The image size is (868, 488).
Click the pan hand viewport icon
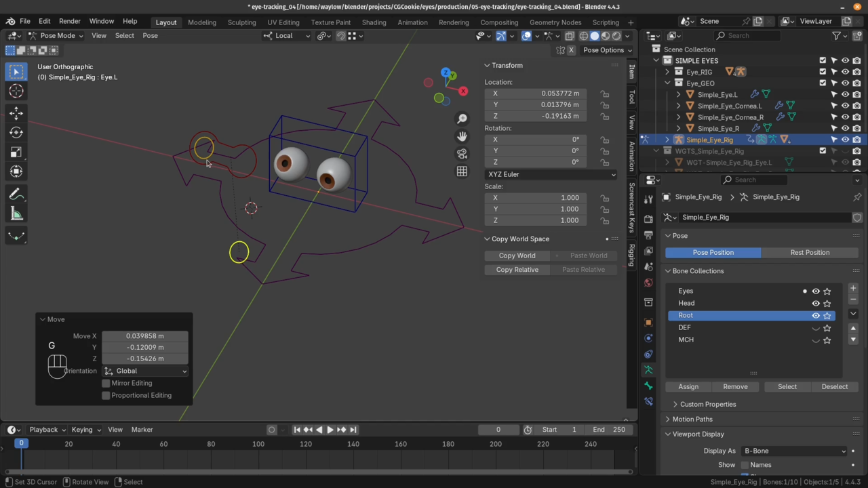(462, 136)
